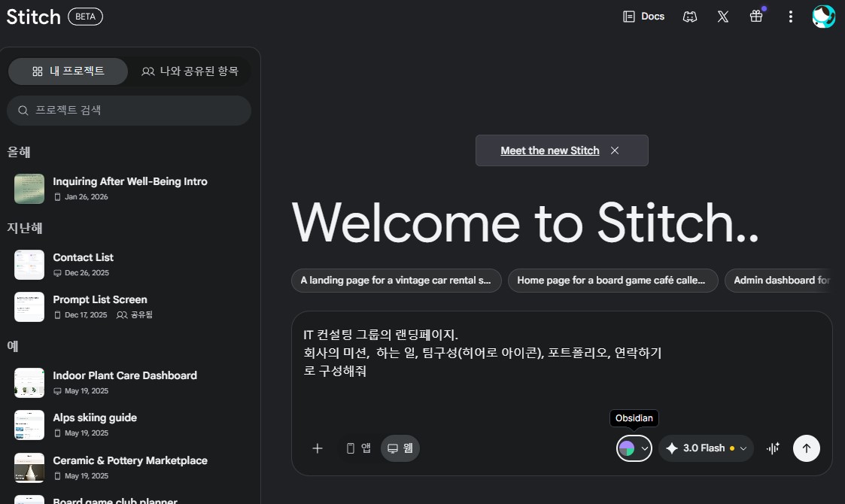845x504 pixels.
Task: Submit prompt with the up-arrow button
Action: point(806,448)
